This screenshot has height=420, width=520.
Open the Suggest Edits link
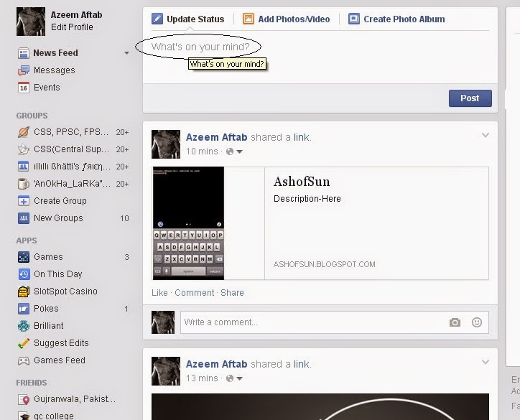click(x=61, y=343)
